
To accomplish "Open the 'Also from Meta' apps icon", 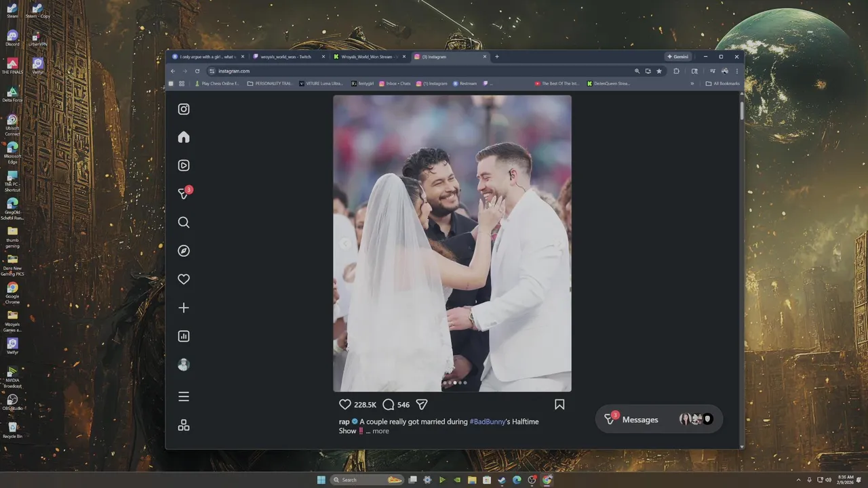I will [x=184, y=426].
